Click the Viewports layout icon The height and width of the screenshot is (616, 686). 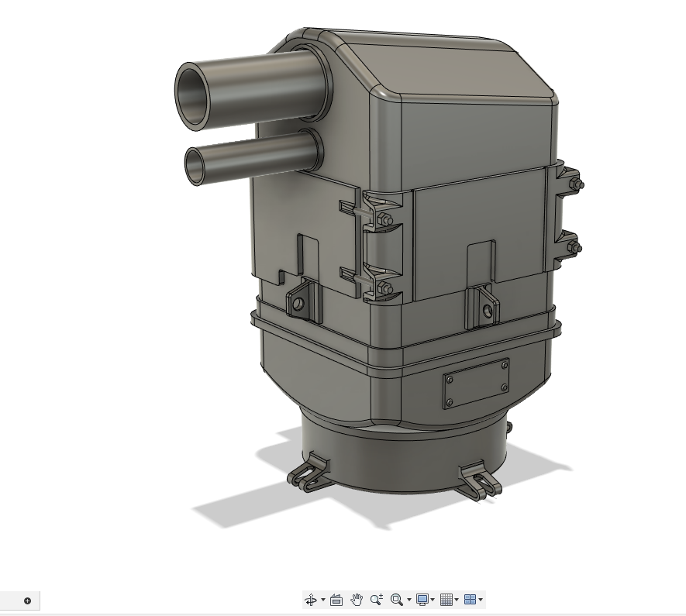click(470, 600)
